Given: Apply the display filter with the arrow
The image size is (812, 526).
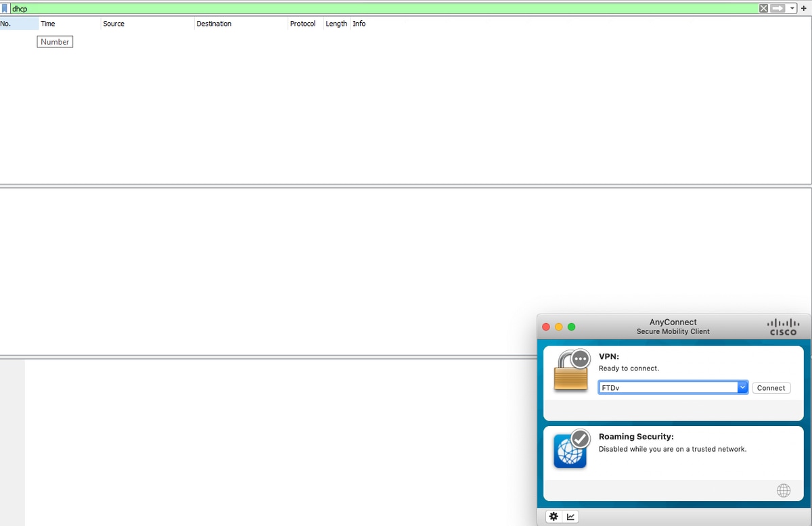Looking at the screenshot, I should pyautogui.click(x=777, y=8).
